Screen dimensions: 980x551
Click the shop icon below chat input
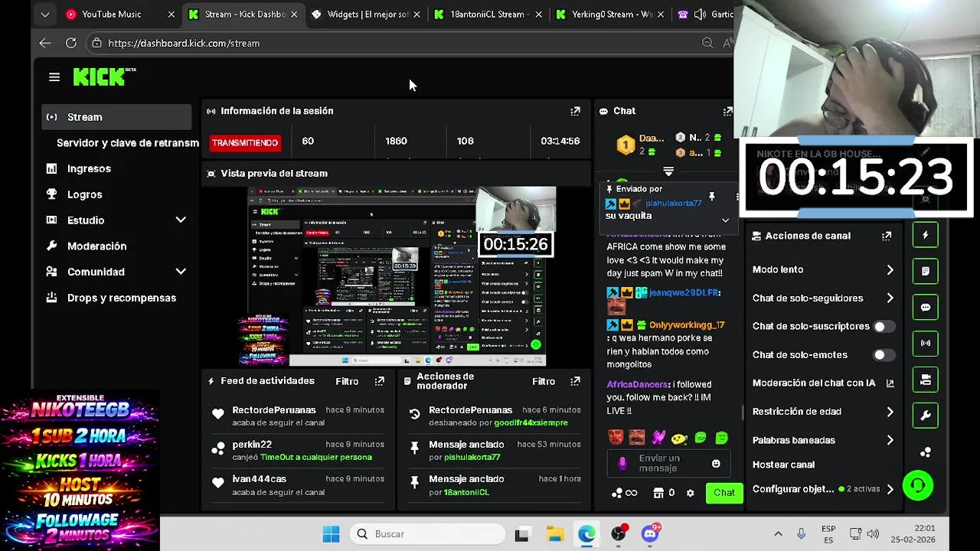pos(658,493)
